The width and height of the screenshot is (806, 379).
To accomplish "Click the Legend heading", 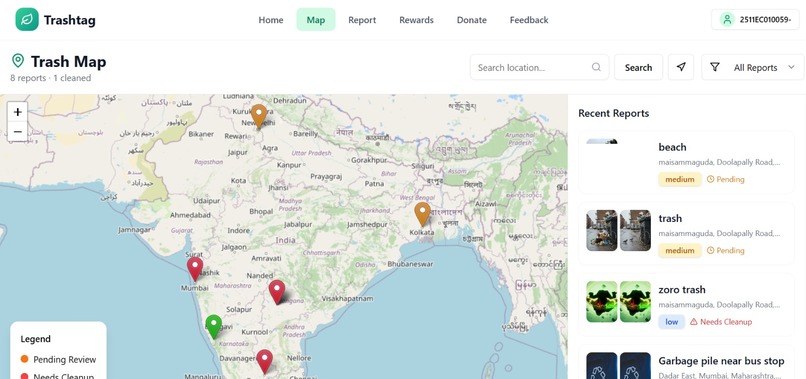I will point(35,339).
